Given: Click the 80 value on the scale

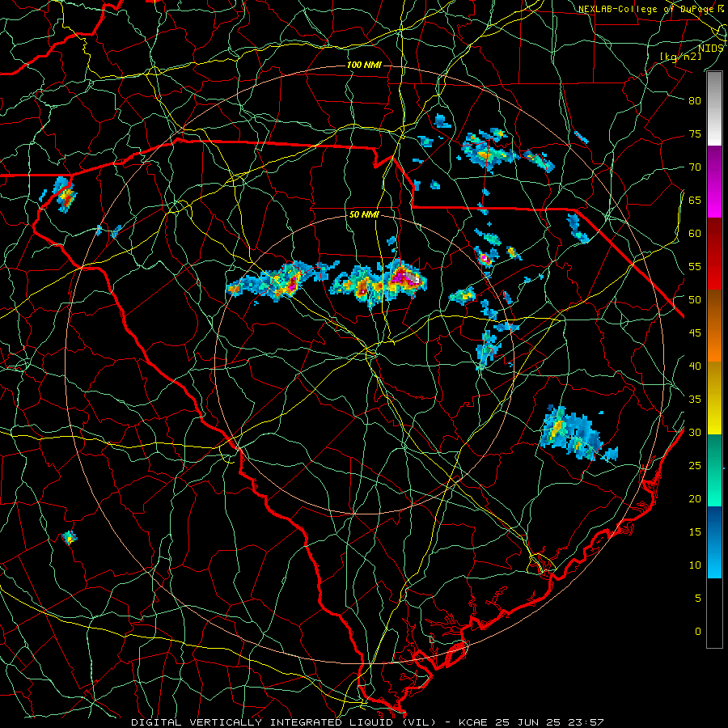Looking at the screenshot, I should (x=695, y=101).
